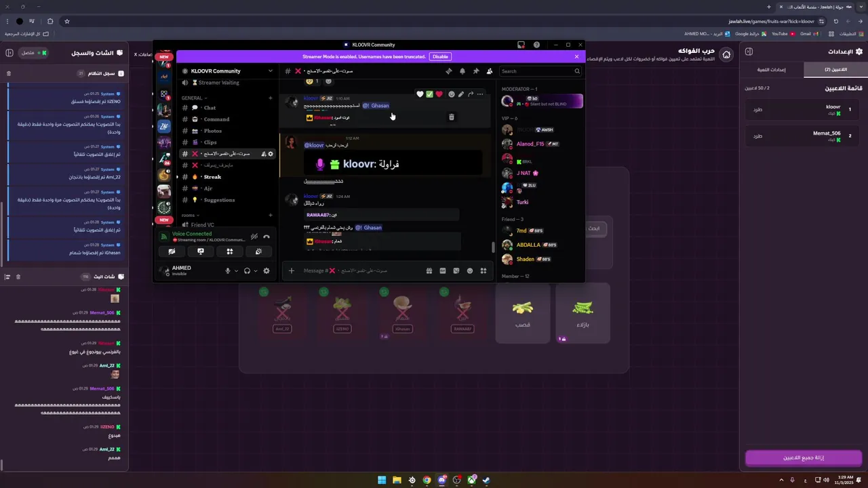Delete embed with trash icon in message

click(x=452, y=117)
